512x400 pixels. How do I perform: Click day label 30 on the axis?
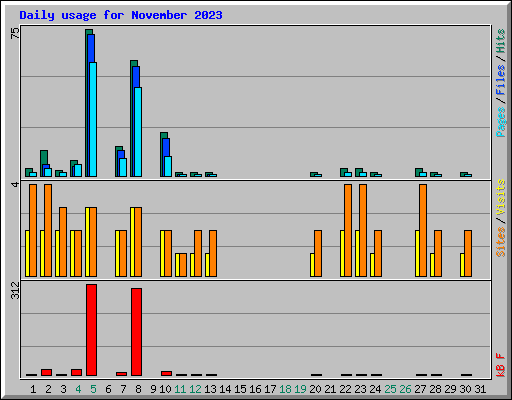pyautogui.click(x=465, y=389)
